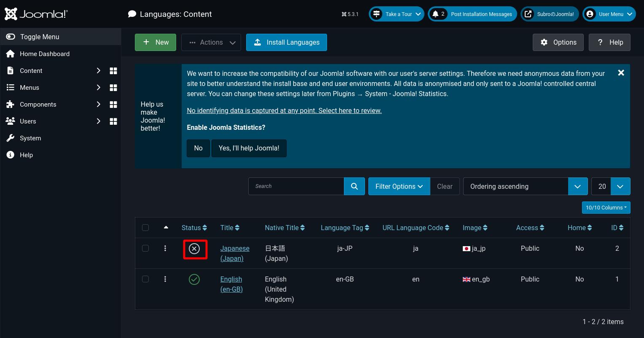Open the Japanese (Japan) language link
The width and height of the screenshot is (644, 338).
[235, 253]
